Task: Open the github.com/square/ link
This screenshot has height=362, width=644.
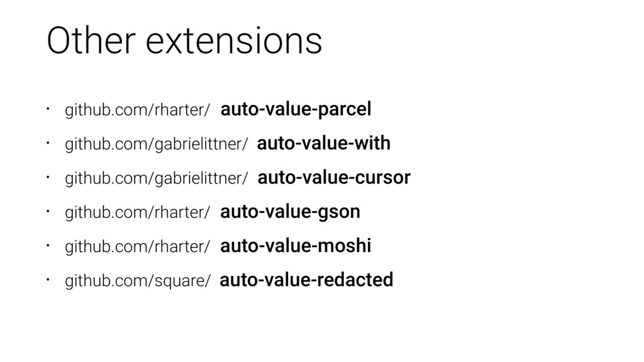Action: [138, 281]
